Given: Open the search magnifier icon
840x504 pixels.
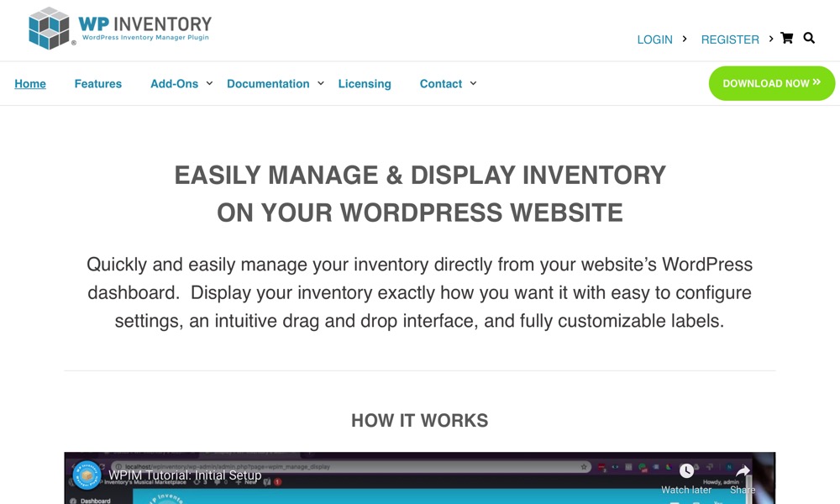Looking at the screenshot, I should (x=809, y=38).
